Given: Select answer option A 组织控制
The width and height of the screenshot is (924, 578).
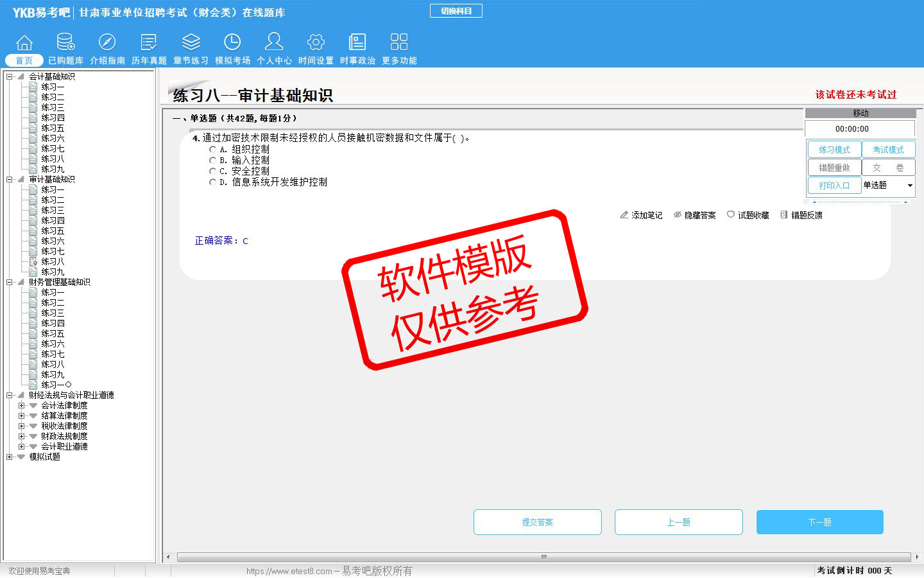Looking at the screenshot, I should coord(213,150).
